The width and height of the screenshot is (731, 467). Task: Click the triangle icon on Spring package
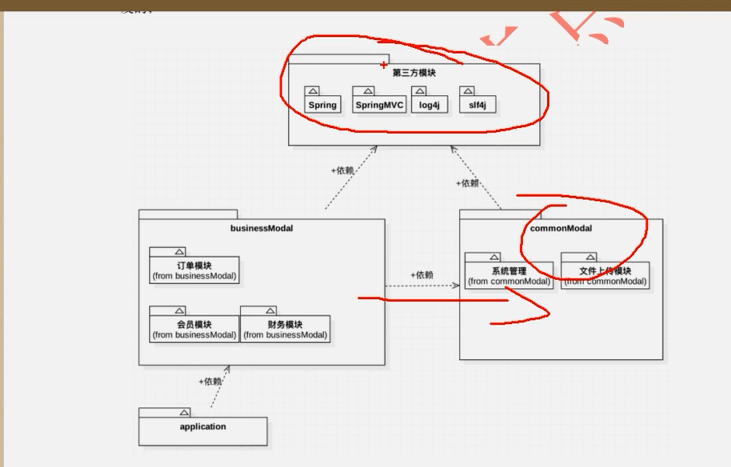(x=313, y=91)
